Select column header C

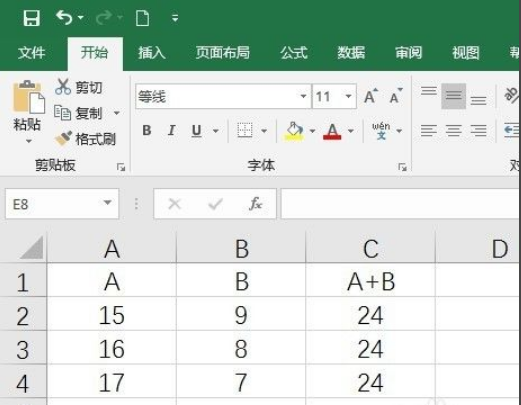[371, 248]
